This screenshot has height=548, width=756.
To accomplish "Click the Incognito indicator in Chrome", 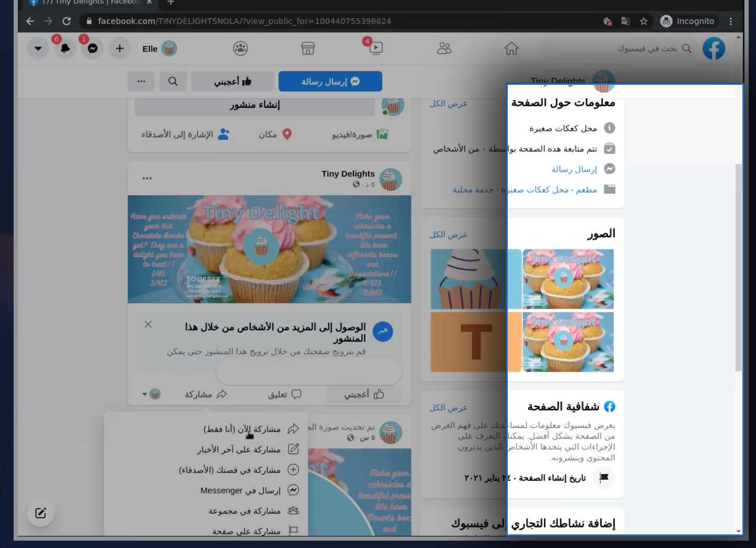I will pyautogui.click(x=687, y=21).
